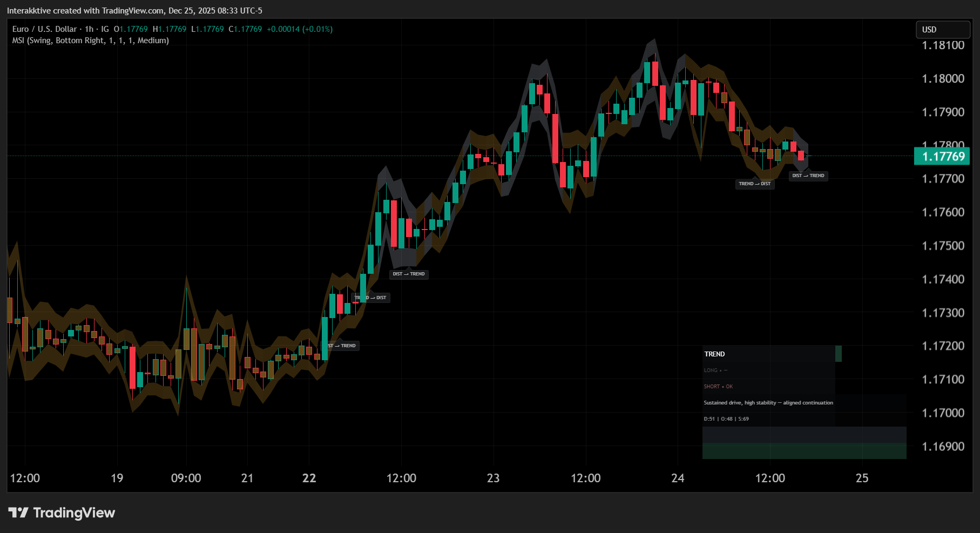Screen dimensions: 980x533
Task: Click the date label 22 on time axis
Action: (309, 478)
